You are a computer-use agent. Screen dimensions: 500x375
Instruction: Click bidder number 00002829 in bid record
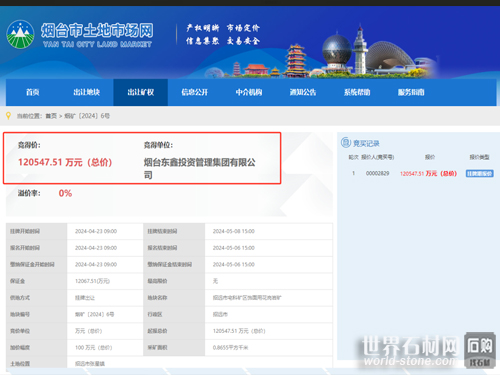coord(377,173)
